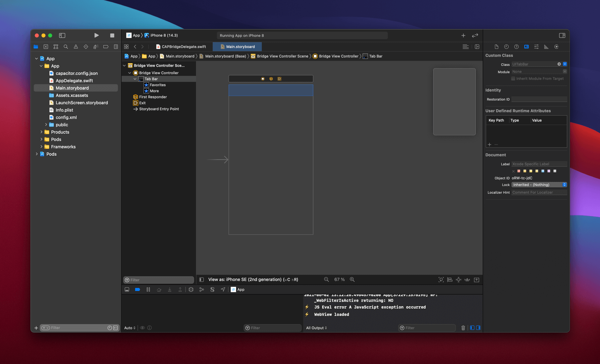
Task: Toggle the inspectors panel visibility
Action: point(562,35)
